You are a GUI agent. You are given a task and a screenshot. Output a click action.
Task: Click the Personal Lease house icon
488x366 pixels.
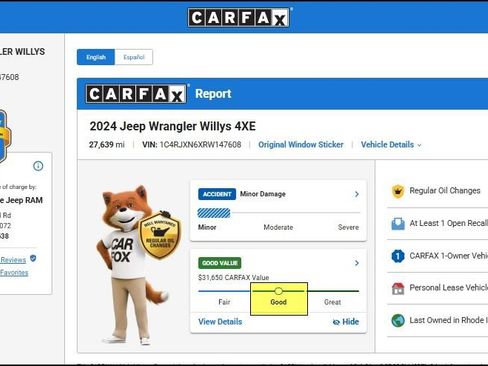398,288
